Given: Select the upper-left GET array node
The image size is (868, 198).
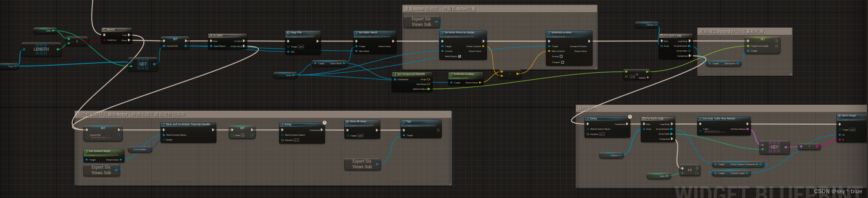Looking at the screenshot, I should [143, 64].
